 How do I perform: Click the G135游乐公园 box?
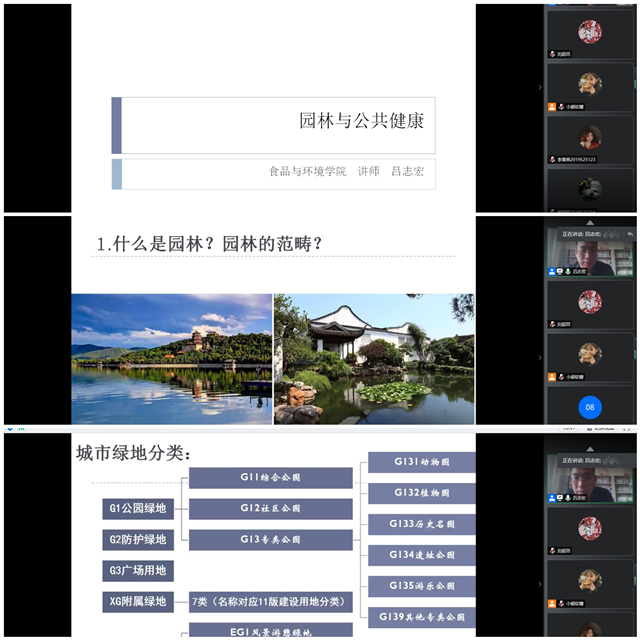(422, 586)
